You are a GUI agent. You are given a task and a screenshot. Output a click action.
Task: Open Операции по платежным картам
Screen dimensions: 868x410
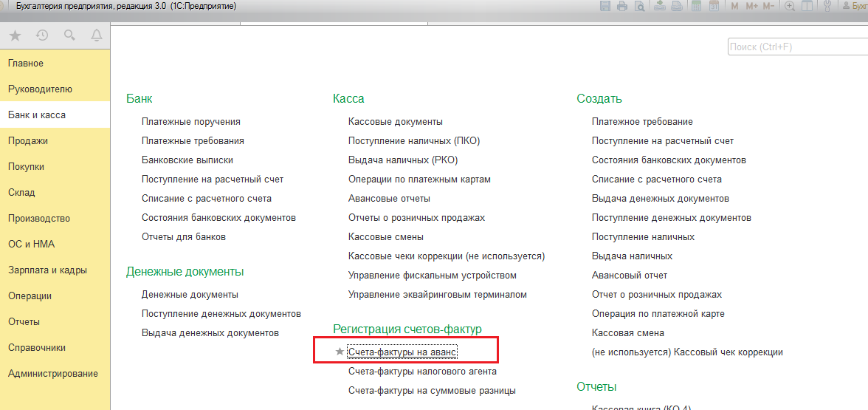click(x=419, y=180)
